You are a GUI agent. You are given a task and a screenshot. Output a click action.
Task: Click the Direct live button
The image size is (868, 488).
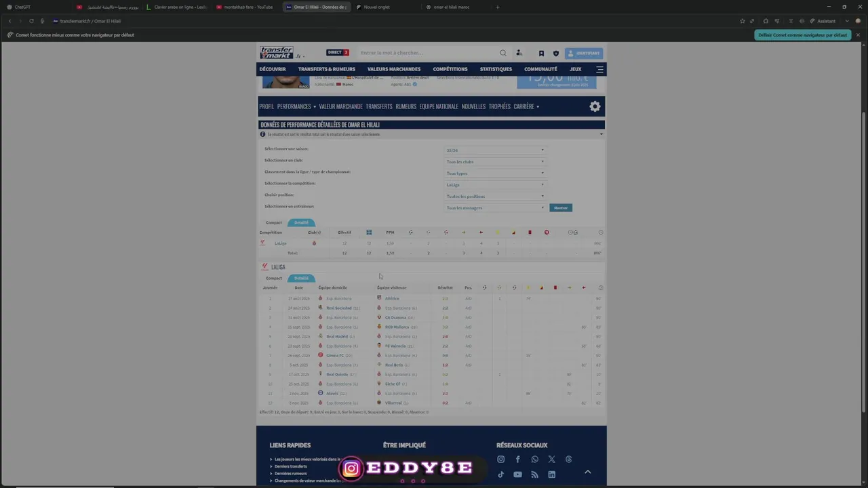coord(337,52)
